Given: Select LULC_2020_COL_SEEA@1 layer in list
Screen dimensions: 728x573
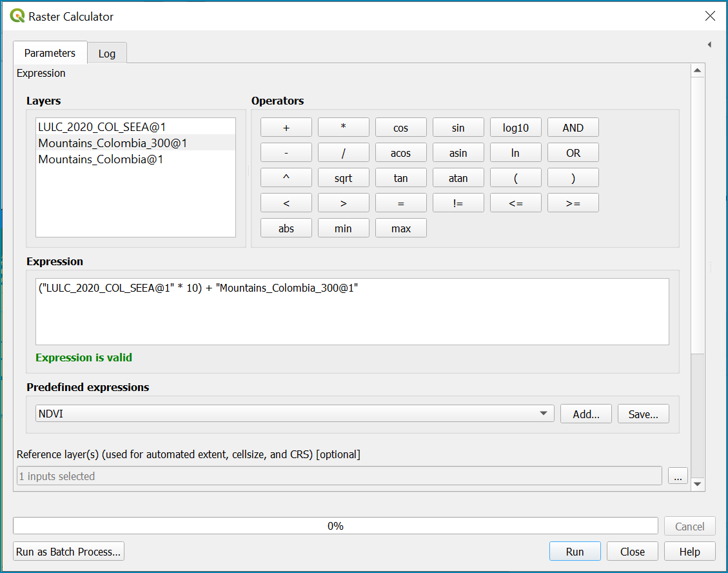Looking at the screenshot, I should pos(135,127).
